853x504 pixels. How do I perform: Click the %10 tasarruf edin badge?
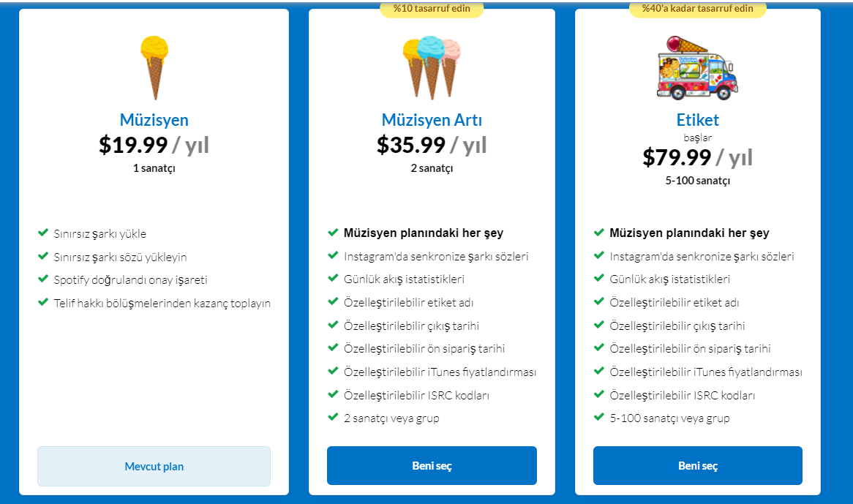click(432, 9)
